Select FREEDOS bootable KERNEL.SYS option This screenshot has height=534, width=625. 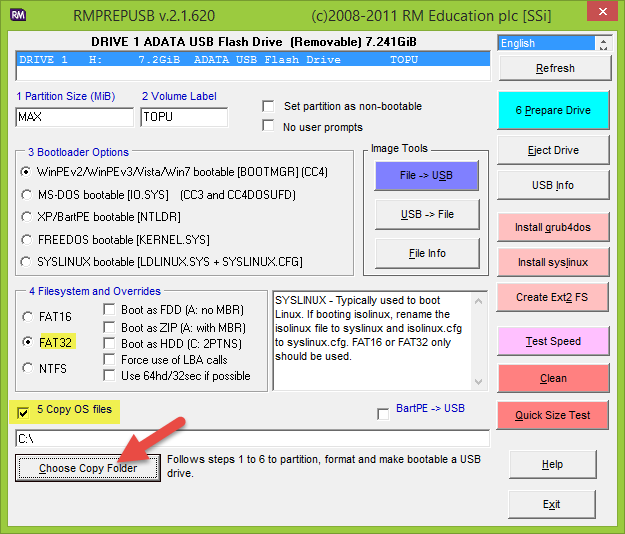[26, 240]
